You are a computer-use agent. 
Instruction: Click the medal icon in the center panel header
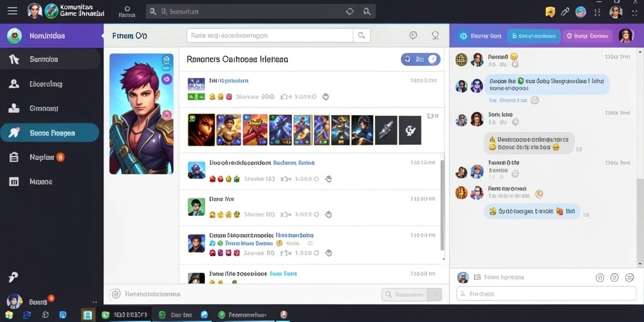coord(435,36)
